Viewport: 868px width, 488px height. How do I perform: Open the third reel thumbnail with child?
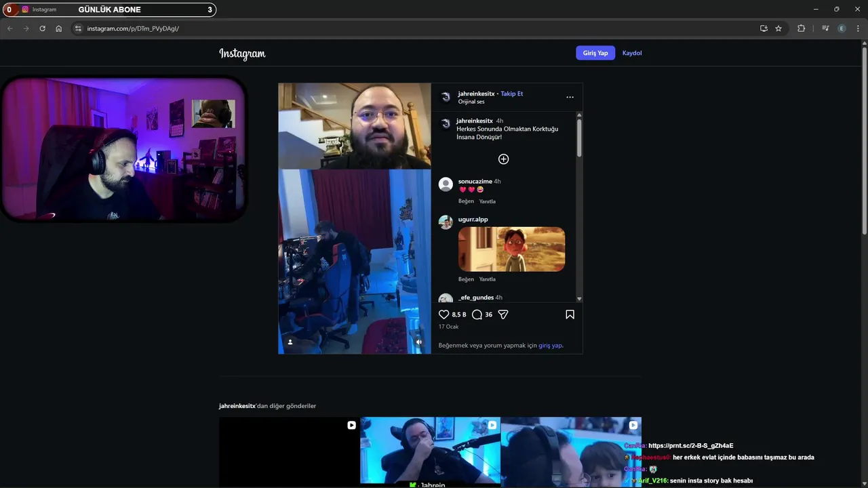tap(571, 452)
